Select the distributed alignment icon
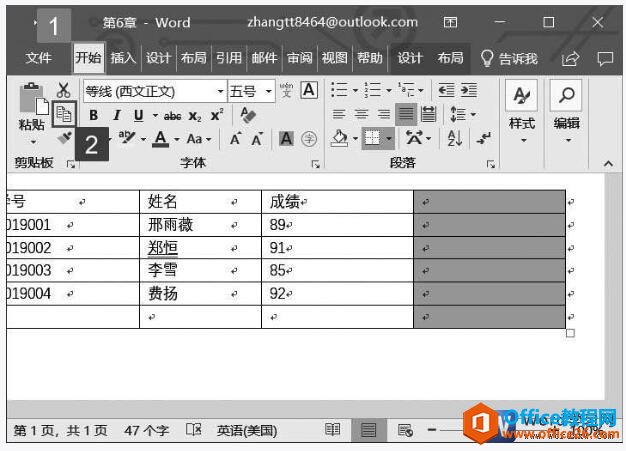The height and width of the screenshot is (451, 626). tap(429, 114)
